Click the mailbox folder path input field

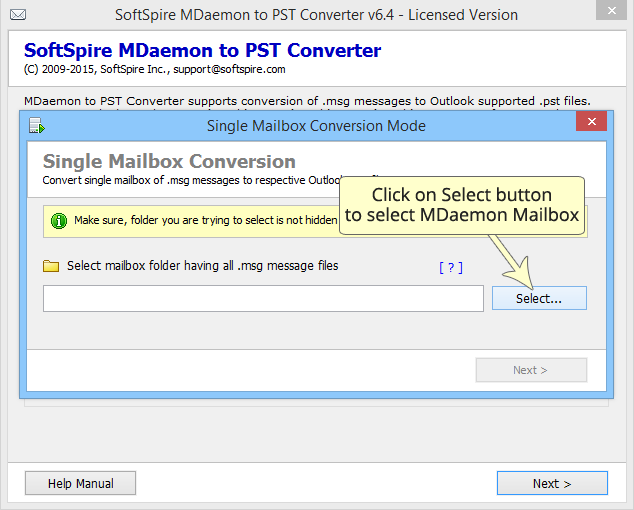[x=263, y=298]
